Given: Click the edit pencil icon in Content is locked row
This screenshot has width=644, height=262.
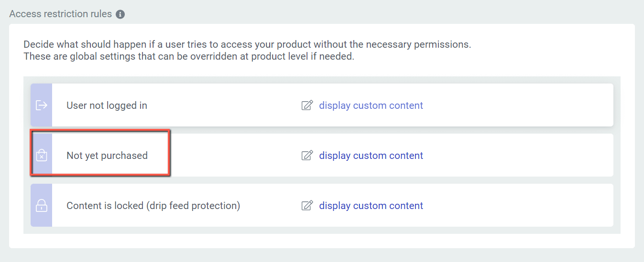Looking at the screenshot, I should tap(307, 206).
